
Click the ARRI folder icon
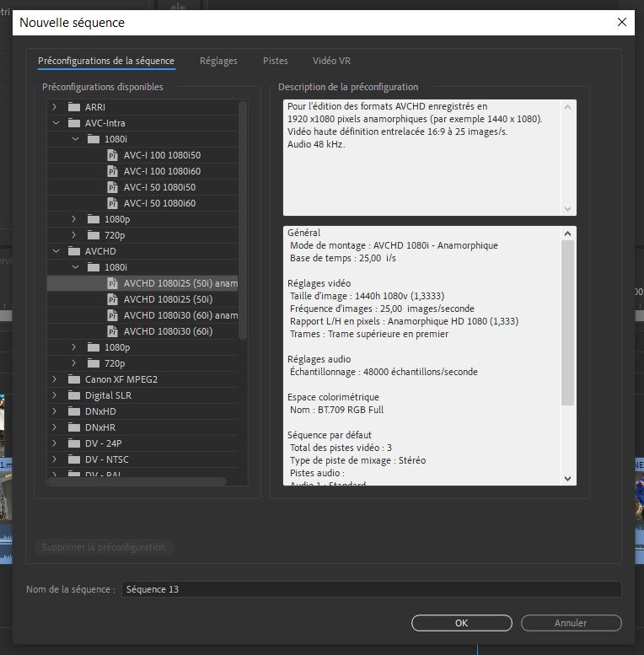[x=73, y=107]
